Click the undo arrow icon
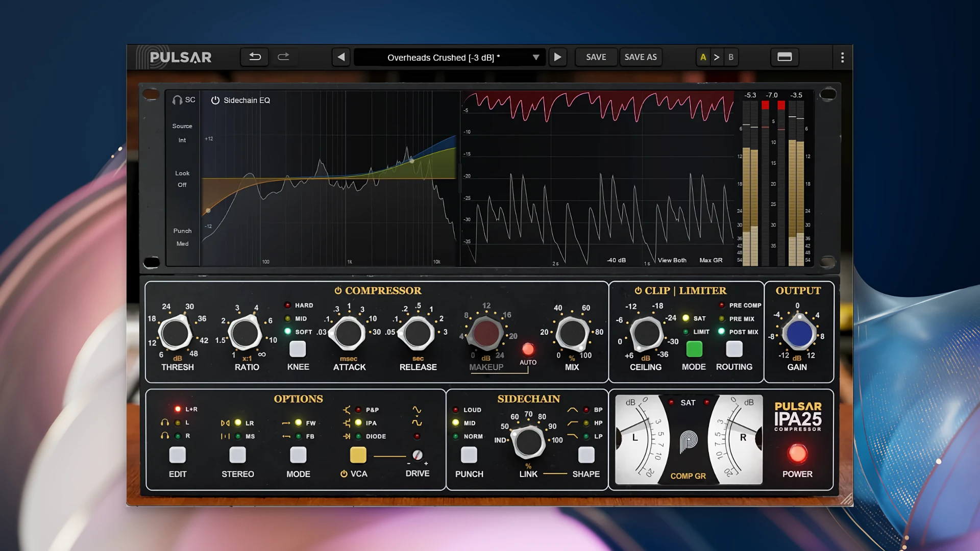980x551 pixels. (x=254, y=57)
